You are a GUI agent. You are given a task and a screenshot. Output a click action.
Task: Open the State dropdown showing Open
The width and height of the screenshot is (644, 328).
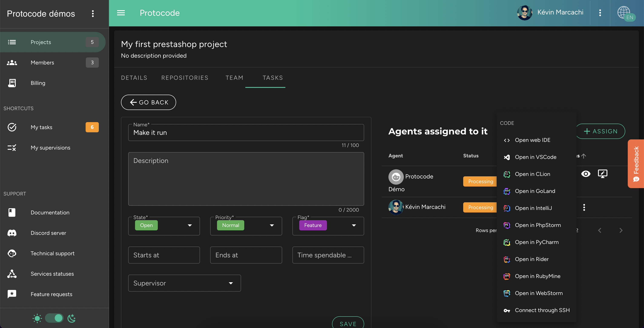[x=190, y=226]
